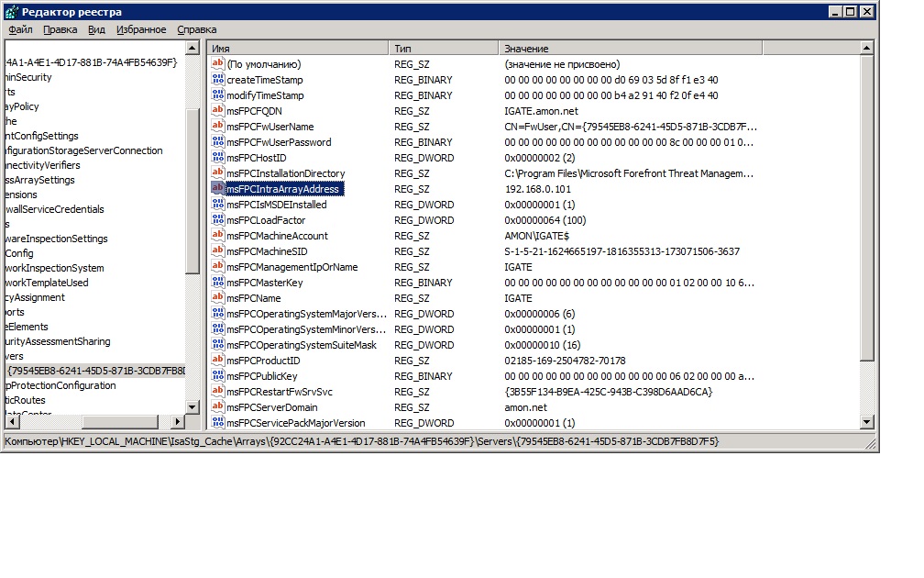The width and height of the screenshot is (924, 578).
Task: Click the binary icon next to createTimeStamp
Action: (x=218, y=79)
